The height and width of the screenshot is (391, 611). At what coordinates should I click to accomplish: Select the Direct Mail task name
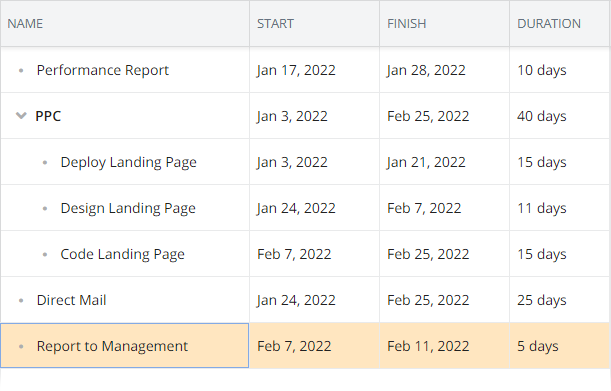click(71, 300)
